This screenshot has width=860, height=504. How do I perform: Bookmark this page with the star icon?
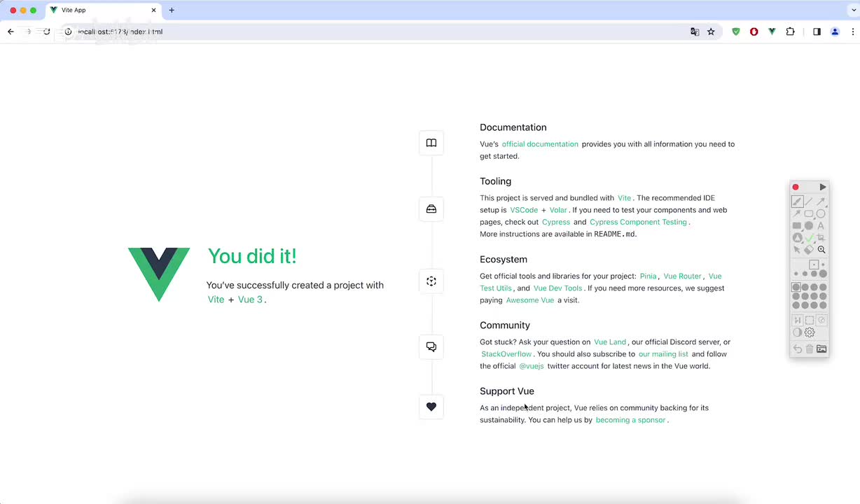[711, 31]
